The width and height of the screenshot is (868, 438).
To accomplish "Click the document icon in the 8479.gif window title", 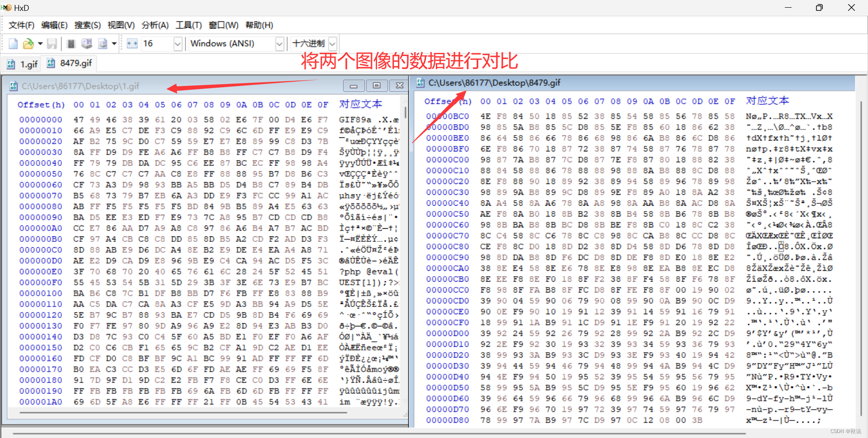I will [420, 83].
